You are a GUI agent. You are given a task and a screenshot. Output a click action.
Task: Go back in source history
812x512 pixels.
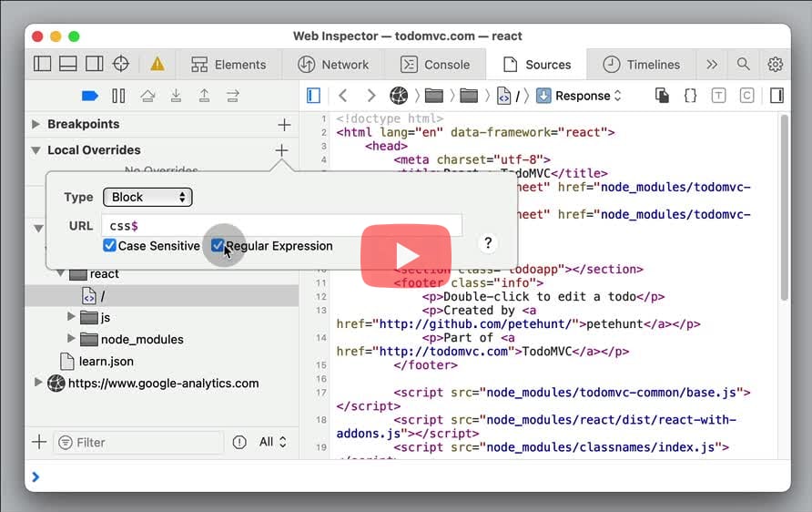pyautogui.click(x=343, y=96)
